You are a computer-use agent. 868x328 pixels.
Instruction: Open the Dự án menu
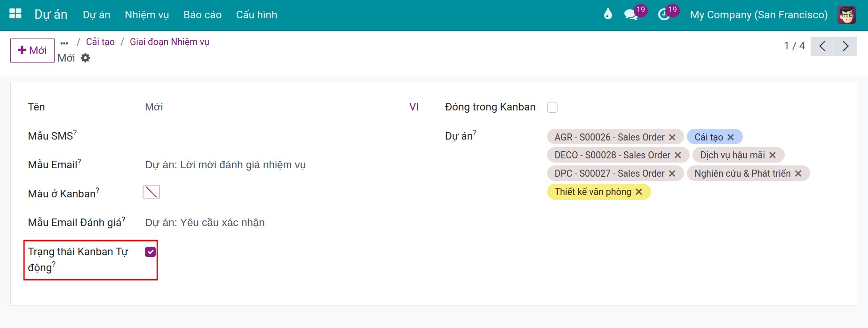point(96,15)
